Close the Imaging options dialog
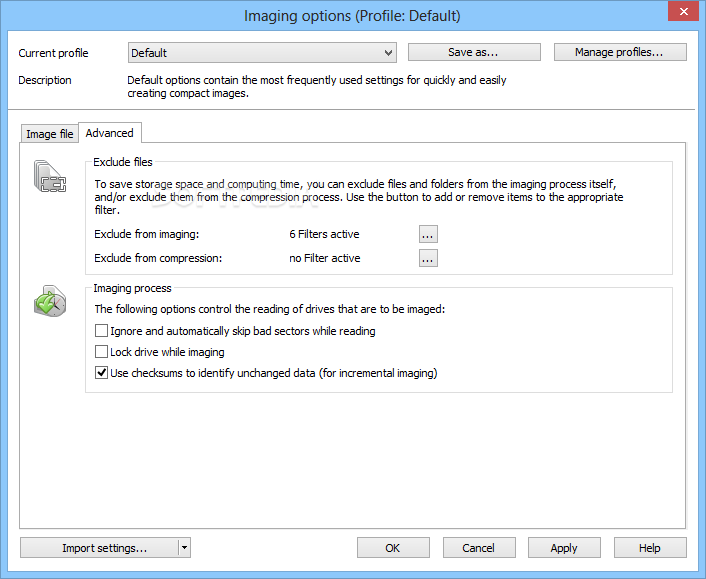Image resolution: width=706 pixels, height=579 pixels. pyautogui.click(x=683, y=11)
